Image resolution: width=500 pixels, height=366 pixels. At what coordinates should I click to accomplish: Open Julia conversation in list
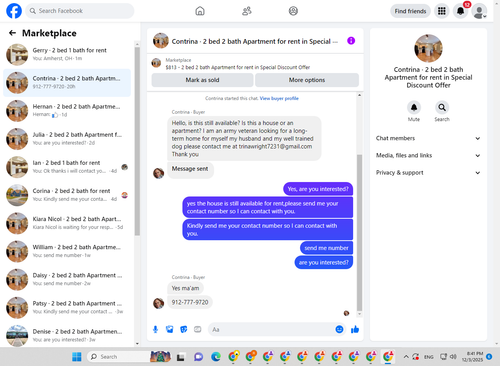point(67,139)
